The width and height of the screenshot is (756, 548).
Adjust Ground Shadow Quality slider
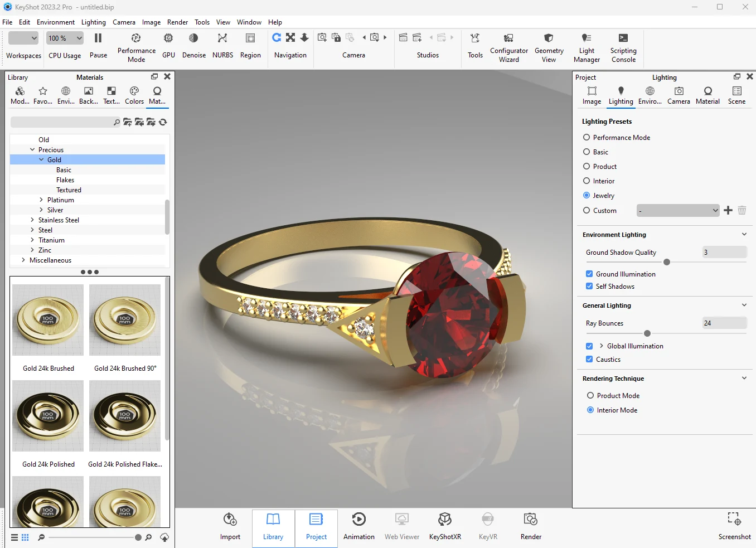pos(667,262)
